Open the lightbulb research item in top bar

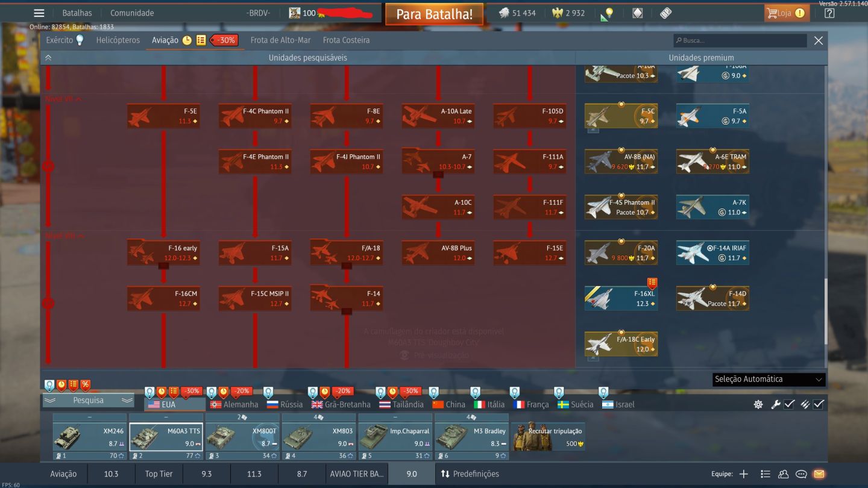point(607,13)
